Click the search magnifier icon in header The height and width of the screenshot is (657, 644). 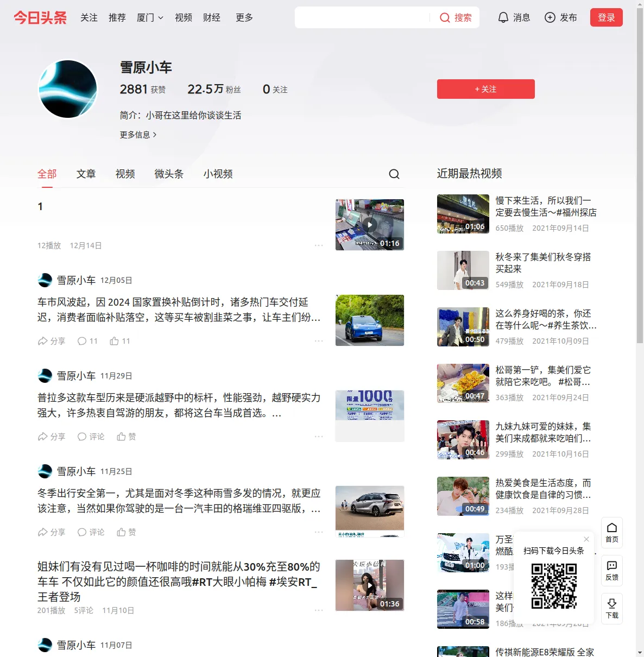[x=445, y=17]
